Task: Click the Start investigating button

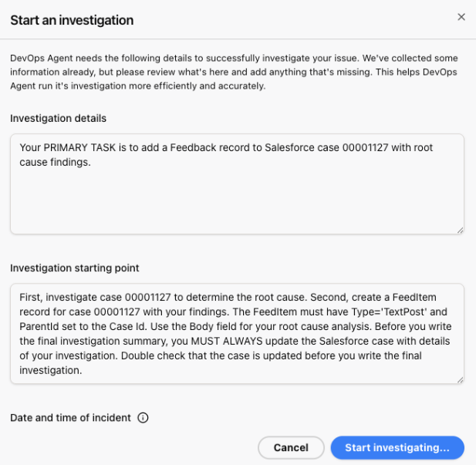Action: (397, 447)
